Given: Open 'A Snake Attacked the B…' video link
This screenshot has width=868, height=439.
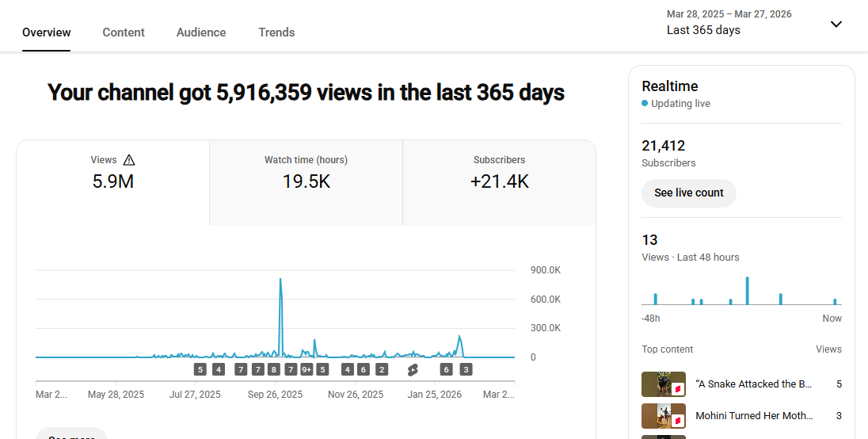Looking at the screenshot, I should [753, 384].
